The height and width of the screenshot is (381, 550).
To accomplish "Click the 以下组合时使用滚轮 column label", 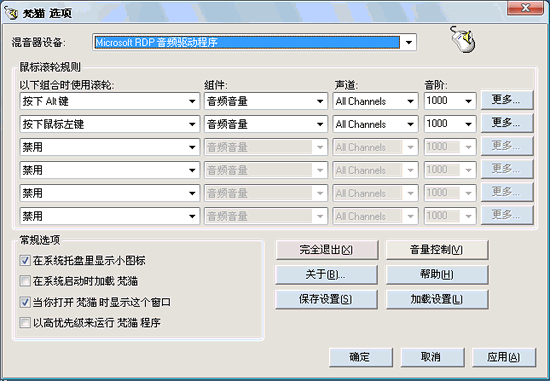I will point(67,85).
